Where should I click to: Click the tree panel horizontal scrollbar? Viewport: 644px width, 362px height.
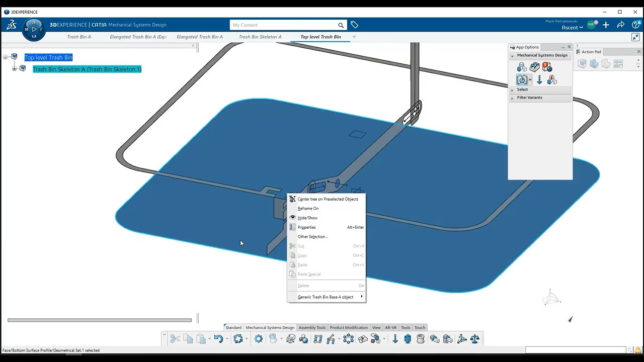point(100,320)
